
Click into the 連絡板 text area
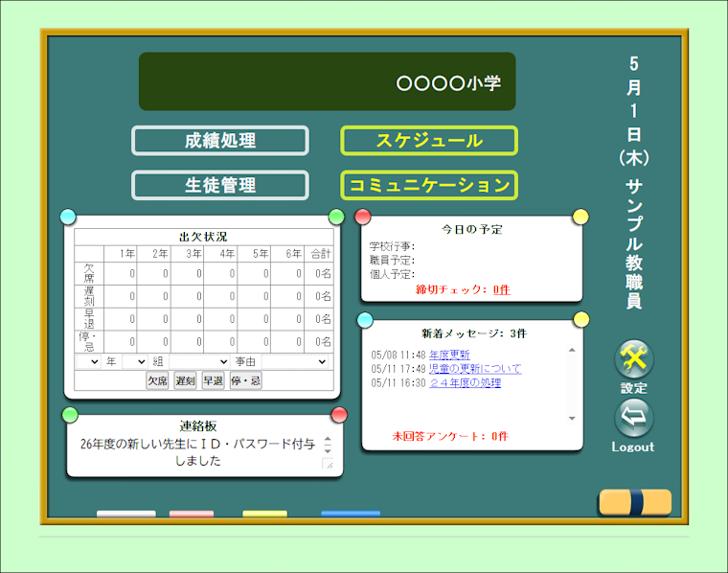196,452
